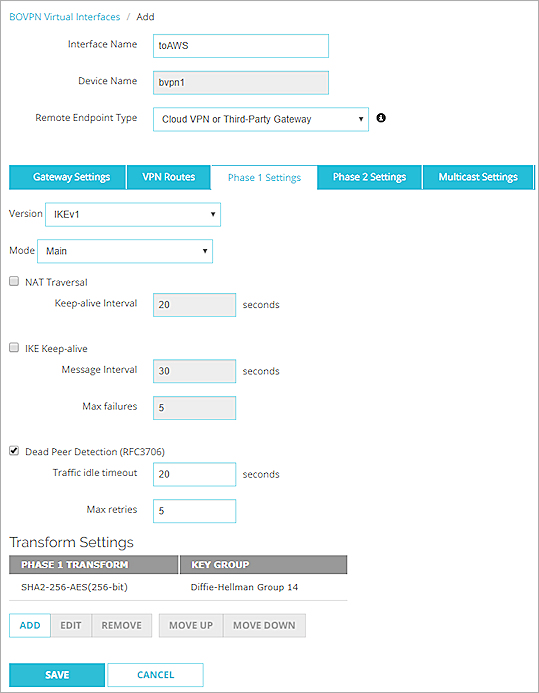The image size is (539, 693).
Task: Switch to the VPN Routes tab
Action: pyautogui.click(x=168, y=177)
